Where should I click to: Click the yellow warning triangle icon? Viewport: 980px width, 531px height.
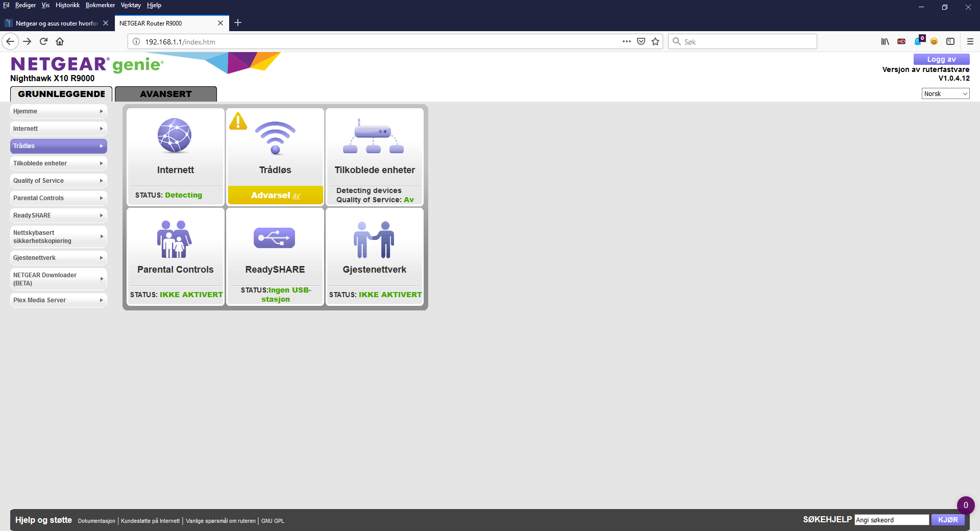pyautogui.click(x=238, y=121)
